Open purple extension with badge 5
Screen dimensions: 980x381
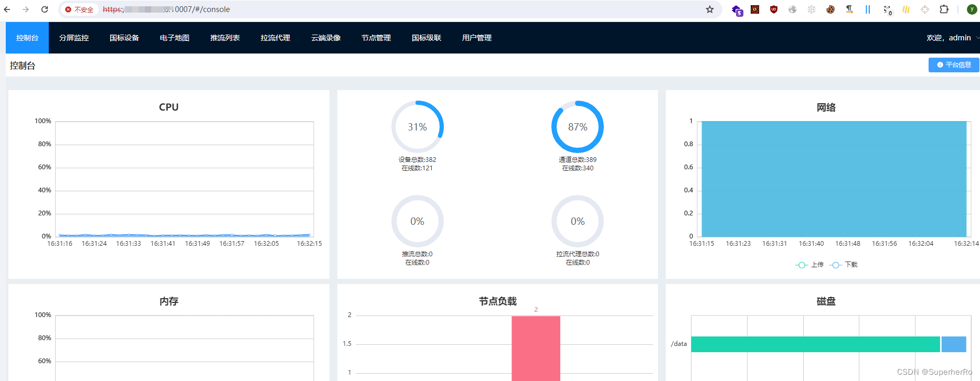pos(737,10)
